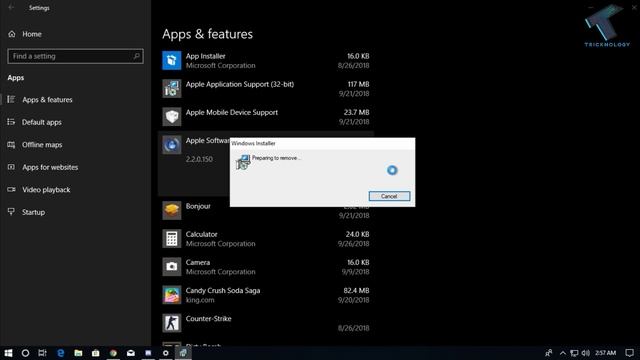
Task: Click the 2:57 AM taskbar clock
Action: [605, 353]
